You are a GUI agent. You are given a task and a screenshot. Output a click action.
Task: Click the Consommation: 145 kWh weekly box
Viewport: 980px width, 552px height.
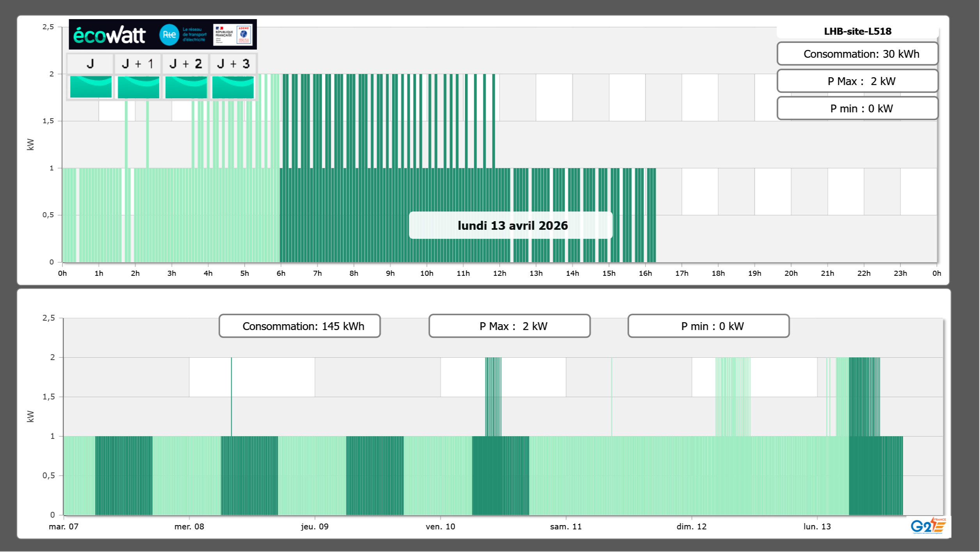(x=300, y=326)
